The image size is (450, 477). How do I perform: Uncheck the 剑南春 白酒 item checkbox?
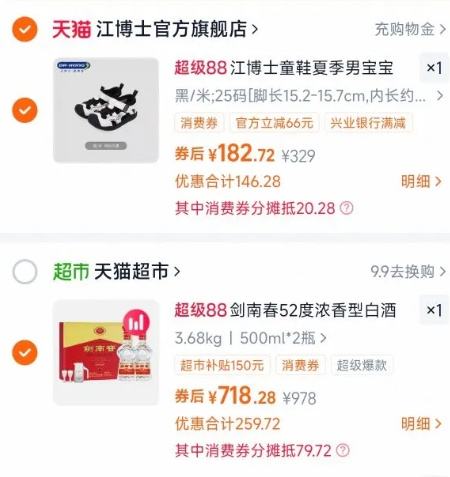tap(25, 353)
